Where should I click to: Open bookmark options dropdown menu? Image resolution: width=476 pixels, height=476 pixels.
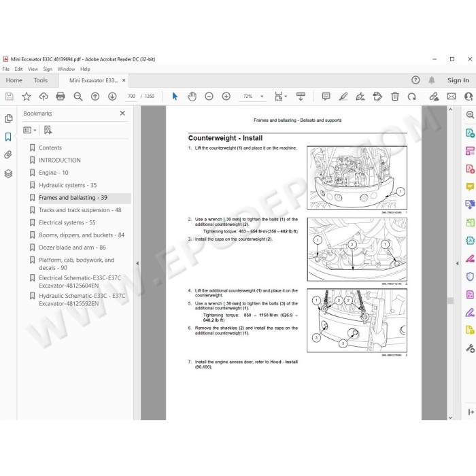pyautogui.click(x=30, y=131)
